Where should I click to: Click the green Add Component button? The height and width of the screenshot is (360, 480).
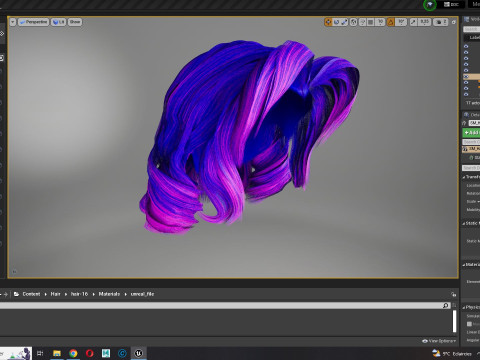tap(472, 133)
